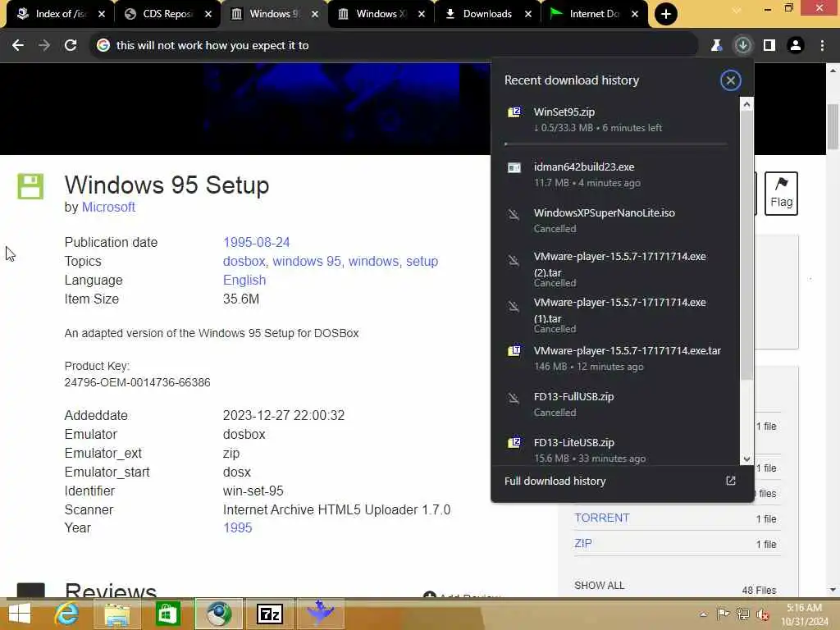Open the setup topic link
Viewport: 840px width, 630px height.
click(422, 261)
